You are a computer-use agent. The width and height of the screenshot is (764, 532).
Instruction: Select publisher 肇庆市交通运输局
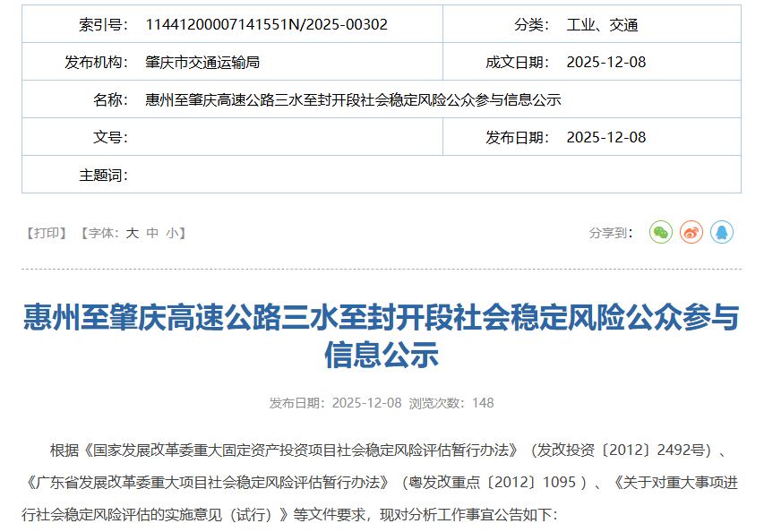tap(202, 62)
